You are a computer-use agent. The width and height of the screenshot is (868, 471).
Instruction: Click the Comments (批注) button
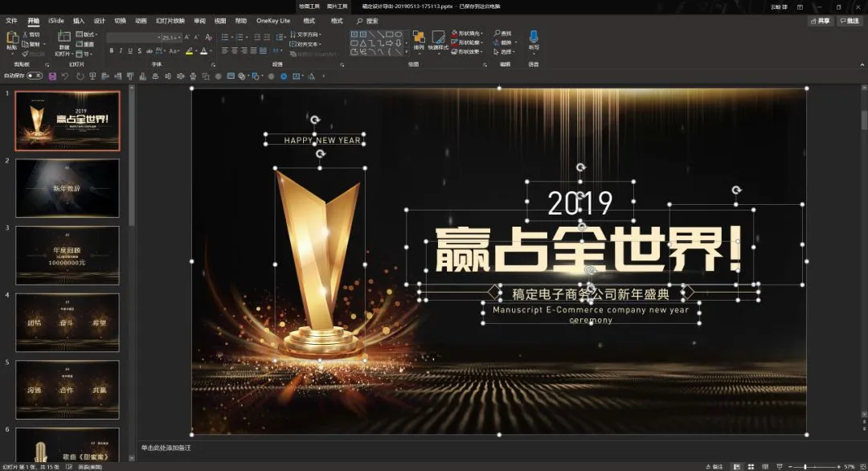pyautogui.click(x=850, y=21)
